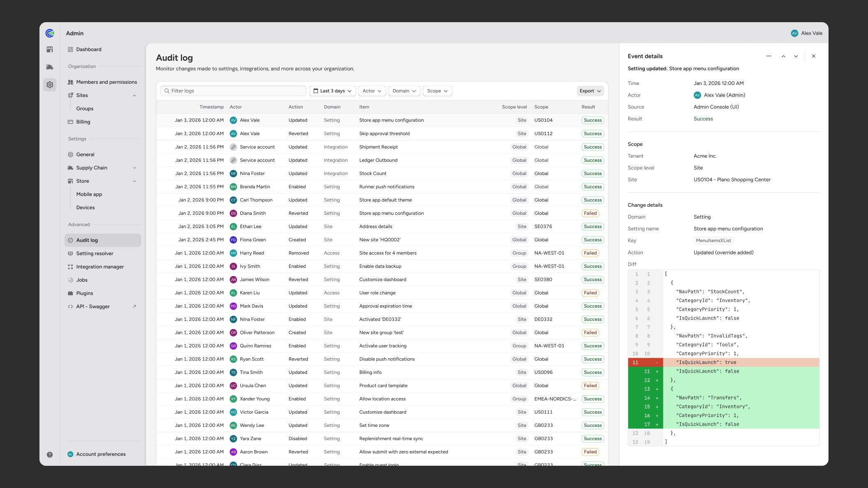The width and height of the screenshot is (868, 488).
Task: Click the Export button
Action: pyautogui.click(x=590, y=91)
